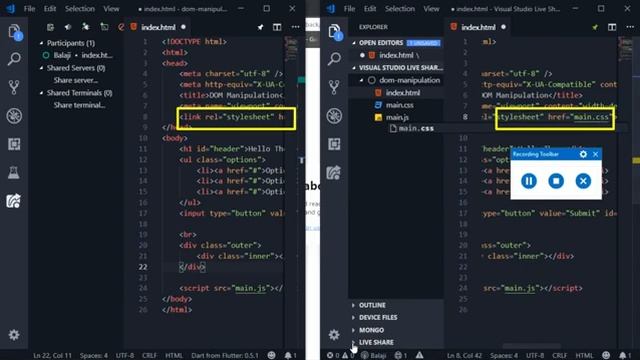Image resolution: width=640 pixels, height=360 pixels.
Task: Click the split editor icon in right window
Action: [612, 27]
